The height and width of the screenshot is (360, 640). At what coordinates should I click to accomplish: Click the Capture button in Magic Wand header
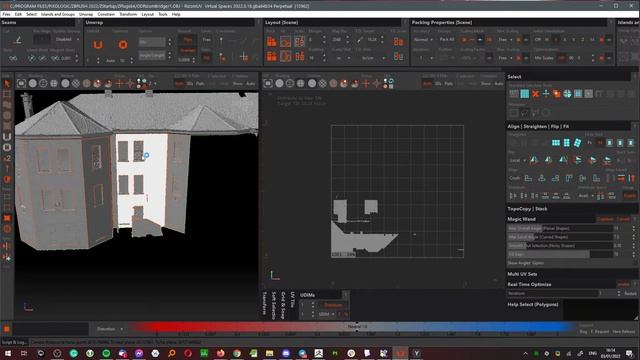(605, 219)
